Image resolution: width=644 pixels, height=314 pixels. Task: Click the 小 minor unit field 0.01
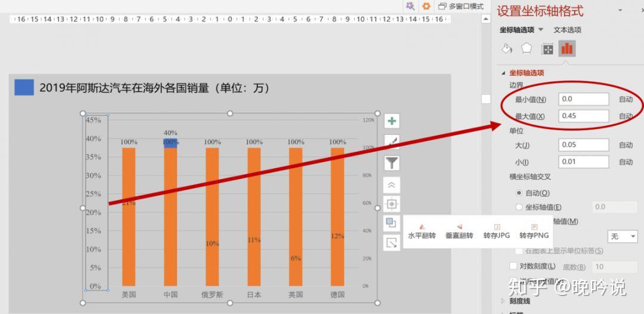[584, 162]
